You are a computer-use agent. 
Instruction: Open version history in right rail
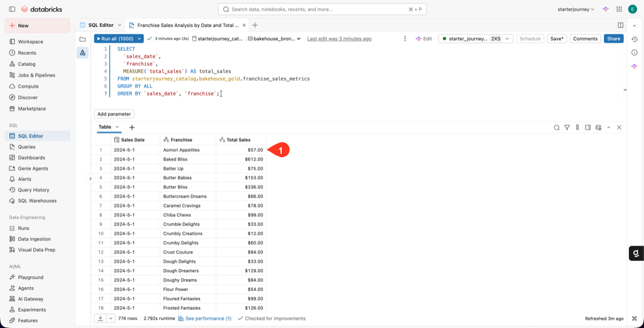[x=635, y=39]
